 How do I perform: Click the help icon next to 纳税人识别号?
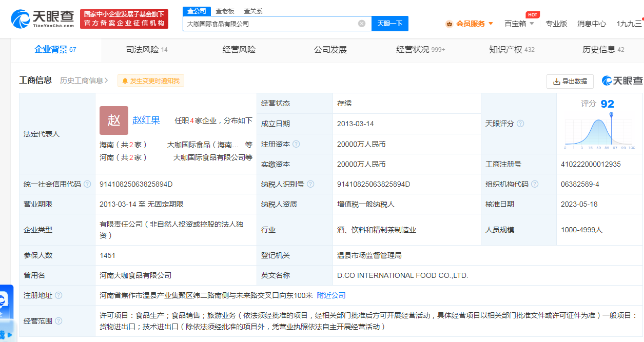point(310,184)
